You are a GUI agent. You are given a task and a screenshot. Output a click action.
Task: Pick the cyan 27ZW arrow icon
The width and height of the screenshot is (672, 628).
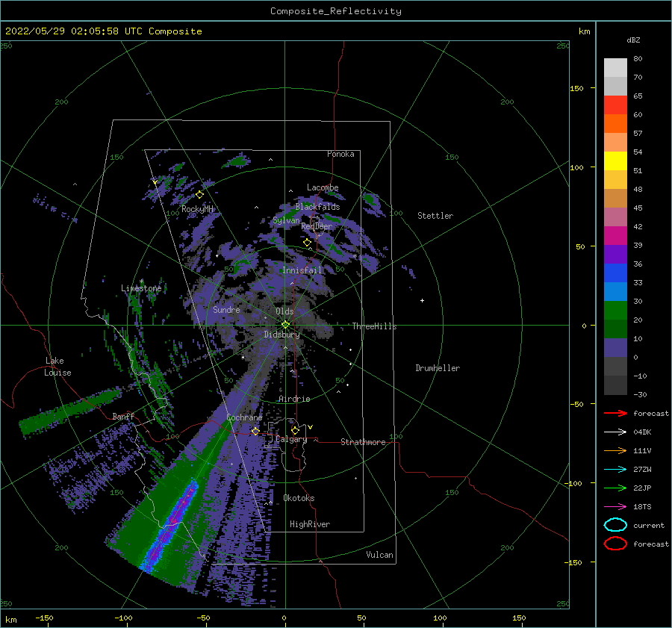coord(615,470)
